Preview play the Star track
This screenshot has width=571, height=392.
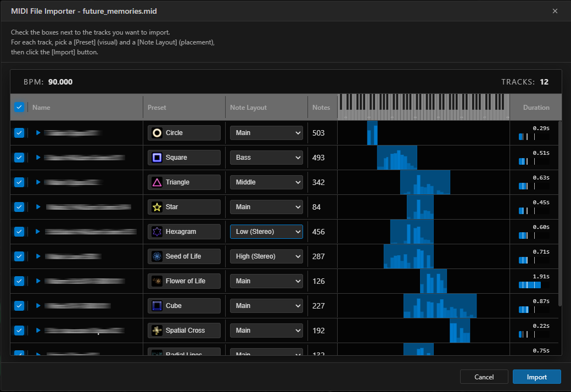pos(38,207)
